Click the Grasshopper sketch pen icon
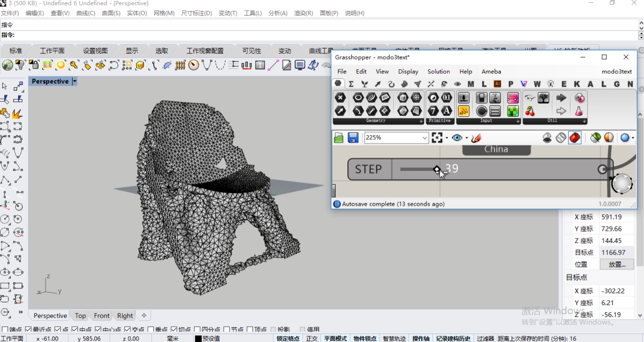Image resolution: width=644 pixels, height=342 pixels. coord(476,137)
